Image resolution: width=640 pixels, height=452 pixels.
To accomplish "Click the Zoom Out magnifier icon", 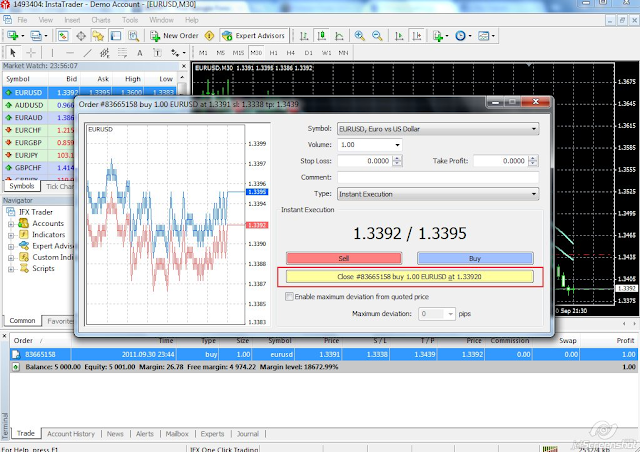I will pos(377,36).
